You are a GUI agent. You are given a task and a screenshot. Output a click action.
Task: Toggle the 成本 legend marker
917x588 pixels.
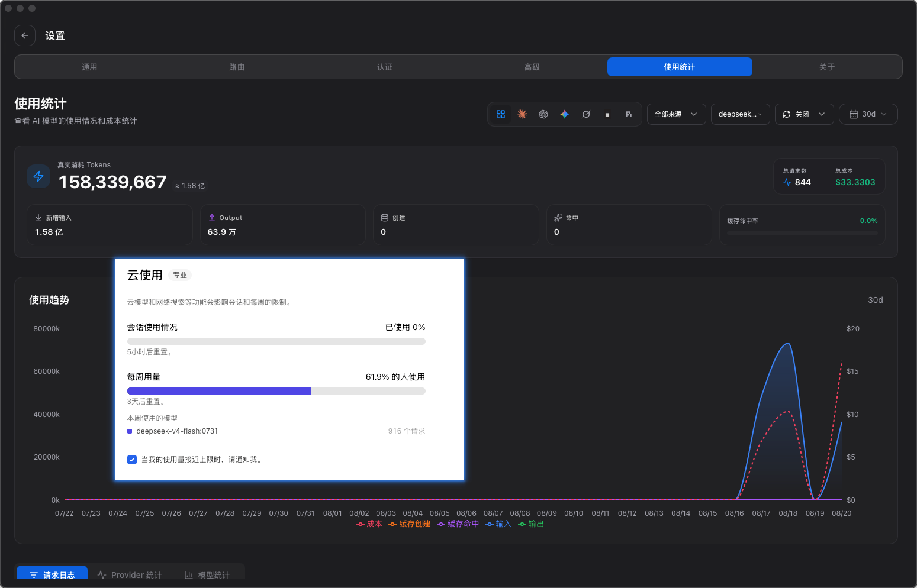pyautogui.click(x=360, y=524)
